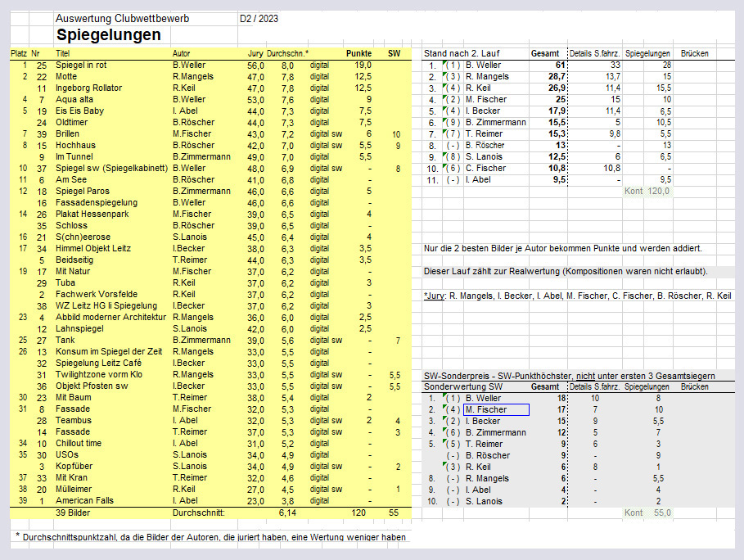Select the Spiegel in rot title cell
This screenshot has height=560, width=744.
coord(82,65)
